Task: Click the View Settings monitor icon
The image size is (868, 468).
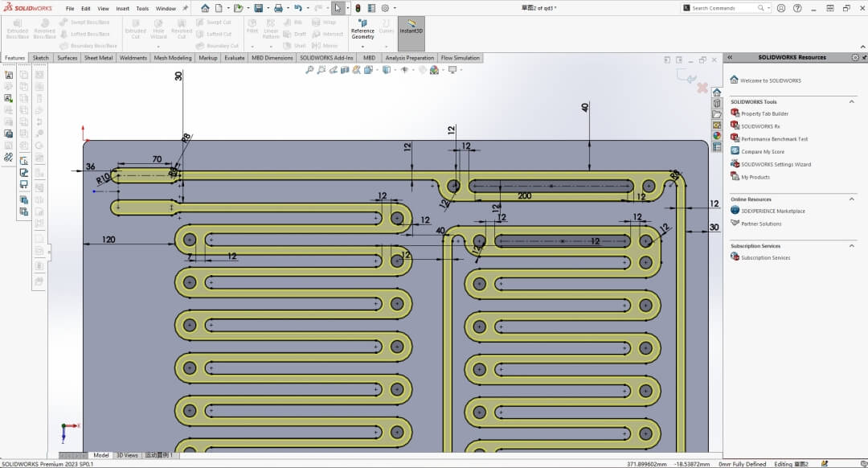Action: tap(452, 70)
